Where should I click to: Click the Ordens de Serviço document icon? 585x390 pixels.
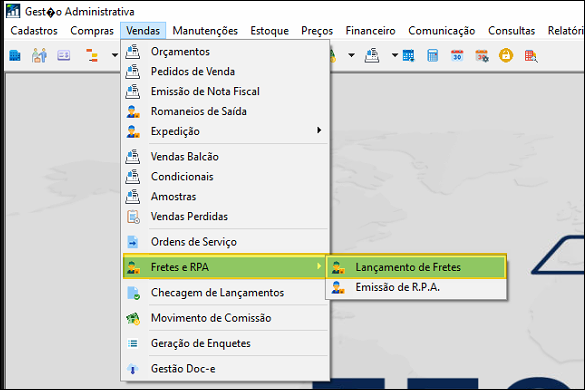[133, 242]
